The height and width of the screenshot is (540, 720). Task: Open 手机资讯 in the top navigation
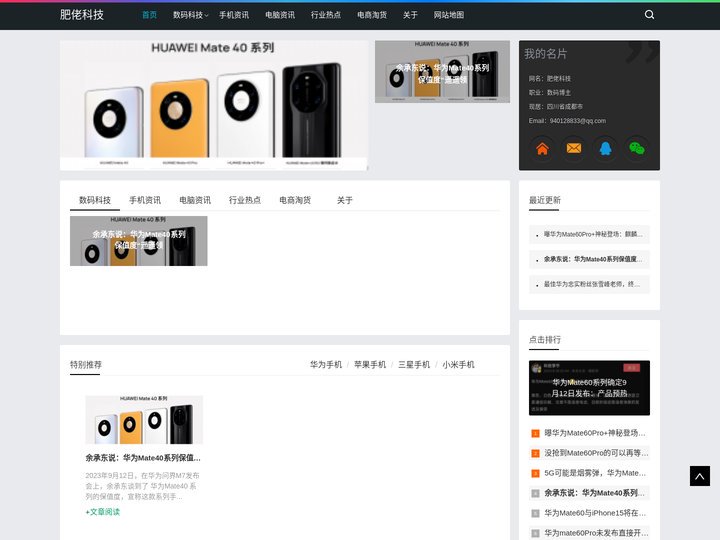[x=234, y=15]
